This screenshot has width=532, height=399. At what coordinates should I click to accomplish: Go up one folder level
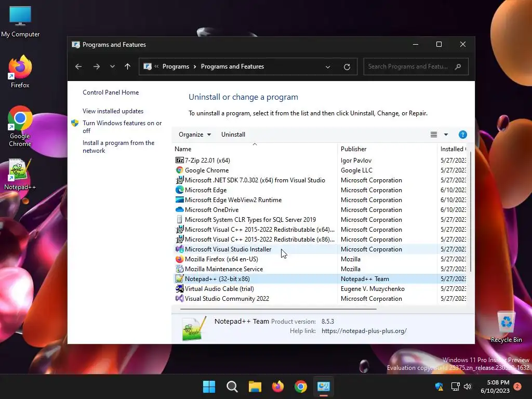pyautogui.click(x=128, y=66)
